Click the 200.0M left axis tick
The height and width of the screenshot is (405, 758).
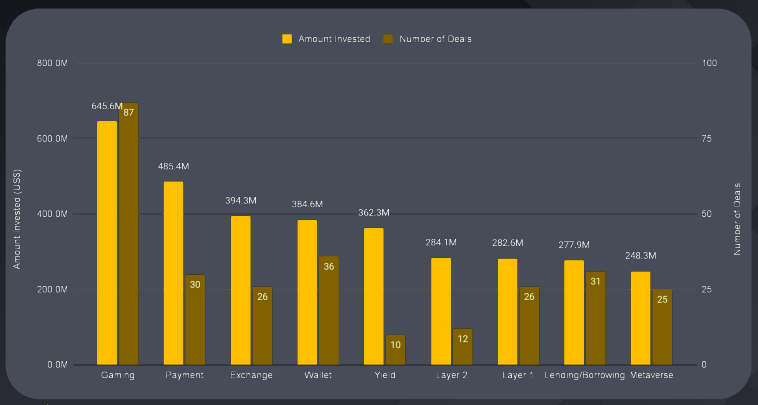pyautogui.click(x=52, y=289)
